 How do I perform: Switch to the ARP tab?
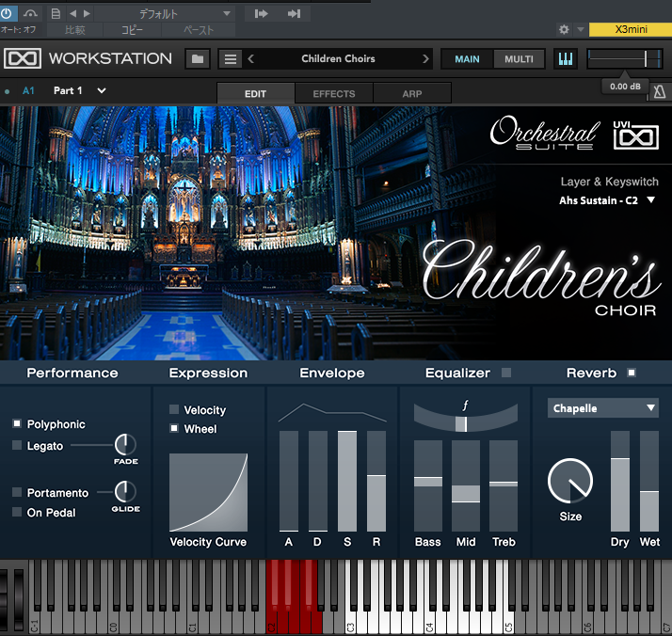[412, 93]
